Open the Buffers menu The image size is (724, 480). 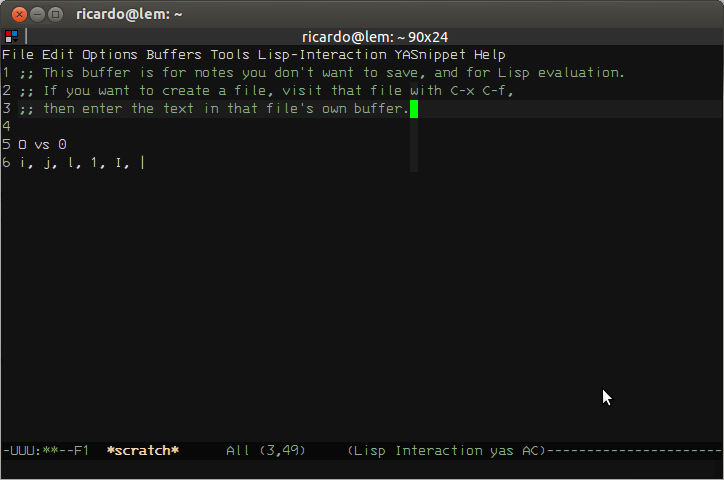click(174, 54)
